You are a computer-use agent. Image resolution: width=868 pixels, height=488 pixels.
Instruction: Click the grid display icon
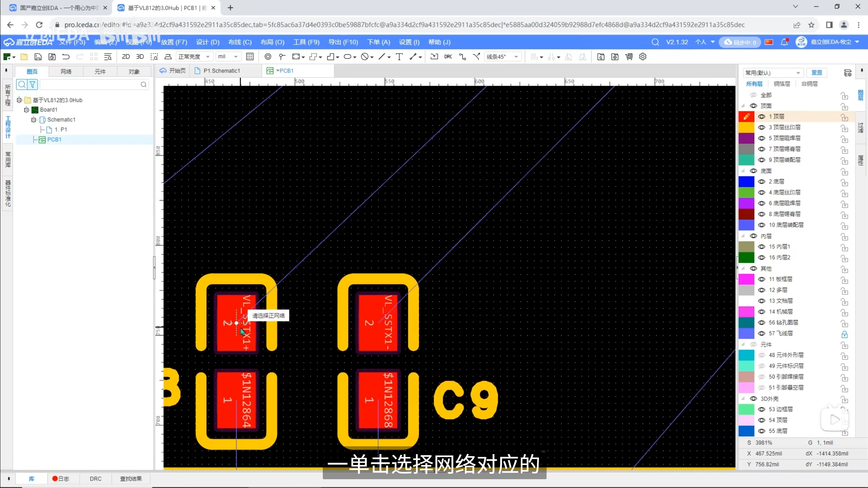(x=250, y=57)
